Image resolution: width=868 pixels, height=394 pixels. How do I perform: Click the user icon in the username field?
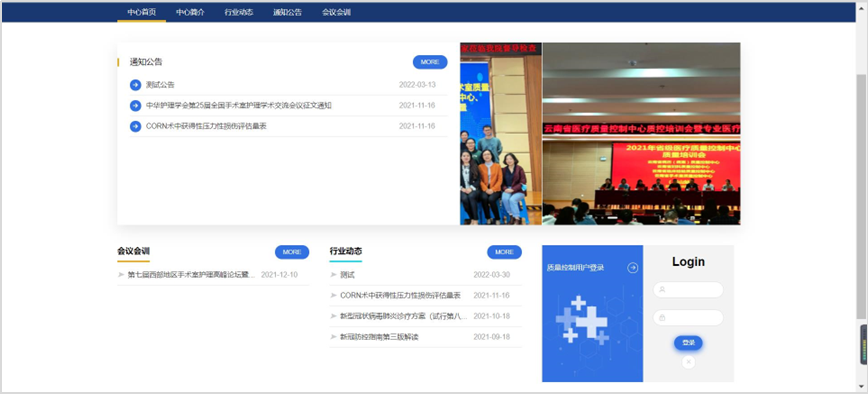point(662,289)
